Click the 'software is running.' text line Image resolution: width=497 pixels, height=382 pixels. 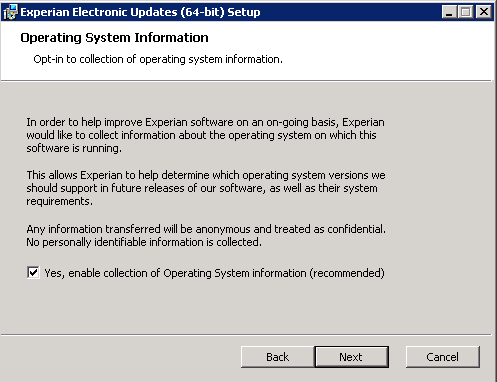point(74,148)
